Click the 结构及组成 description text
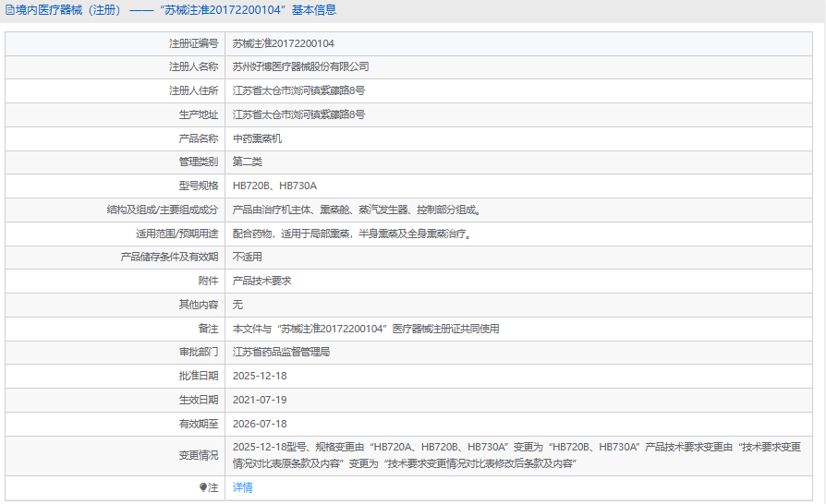826x504 pixels. (x=358, y=210)
